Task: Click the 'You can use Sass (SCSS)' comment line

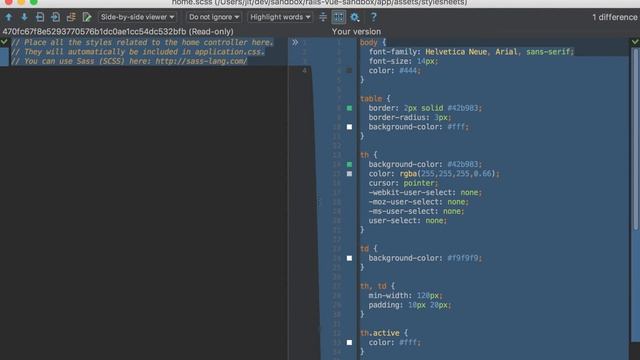Action: [129, 61]
